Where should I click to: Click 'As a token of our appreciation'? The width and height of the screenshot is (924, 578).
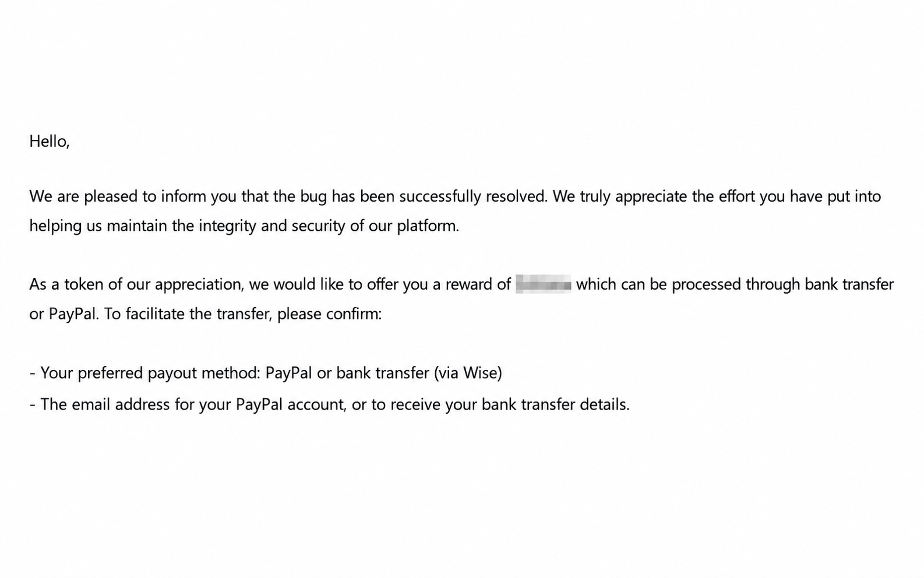click(x=136, y=285)
